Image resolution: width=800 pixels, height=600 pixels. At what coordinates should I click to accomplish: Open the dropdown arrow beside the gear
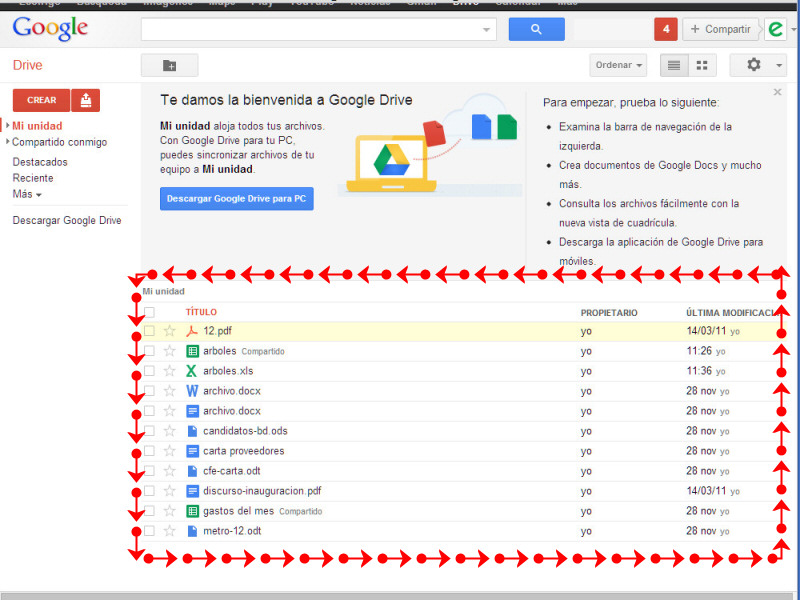click(779, 65)
